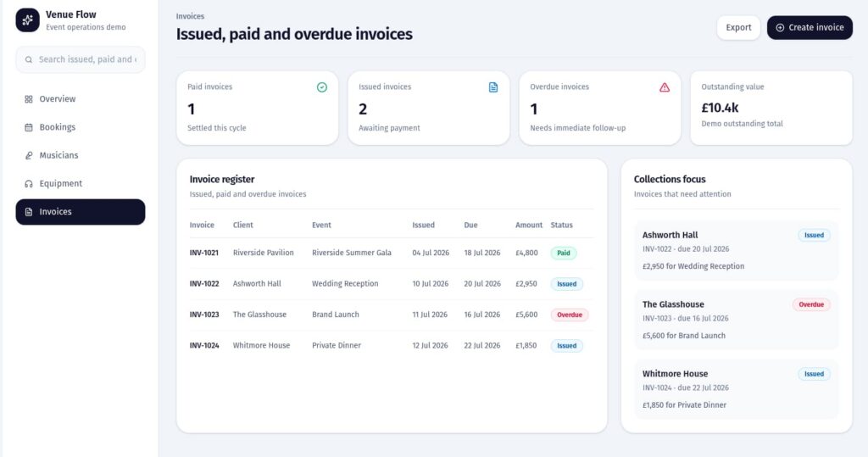Open the Invoices section in sidebar
Viewport: 868px width, 457px height.
coord(81,212)
